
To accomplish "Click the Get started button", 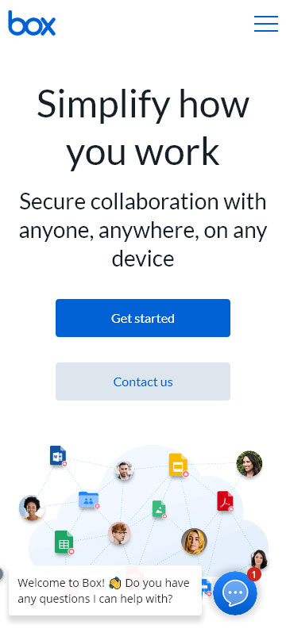I will (x=143, y=318).
